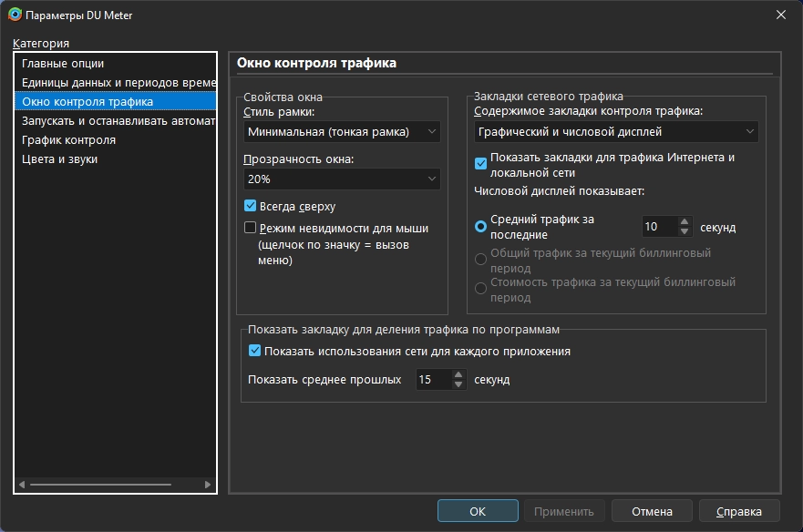Screen dimensions: 803x532
Task: Decrease the 'Показать среднее прошлых' seconds value
Action: tap(458, 384)
